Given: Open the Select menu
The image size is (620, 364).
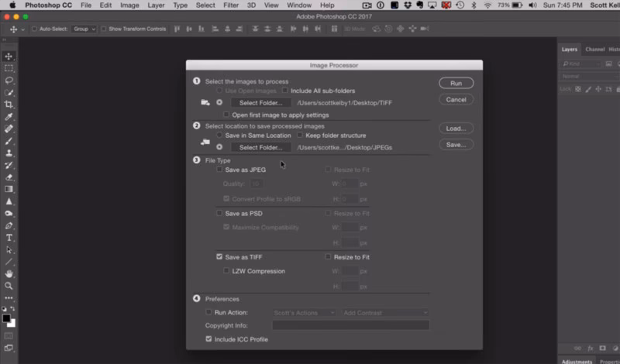Looking at the screenshot, I should 205,5.
